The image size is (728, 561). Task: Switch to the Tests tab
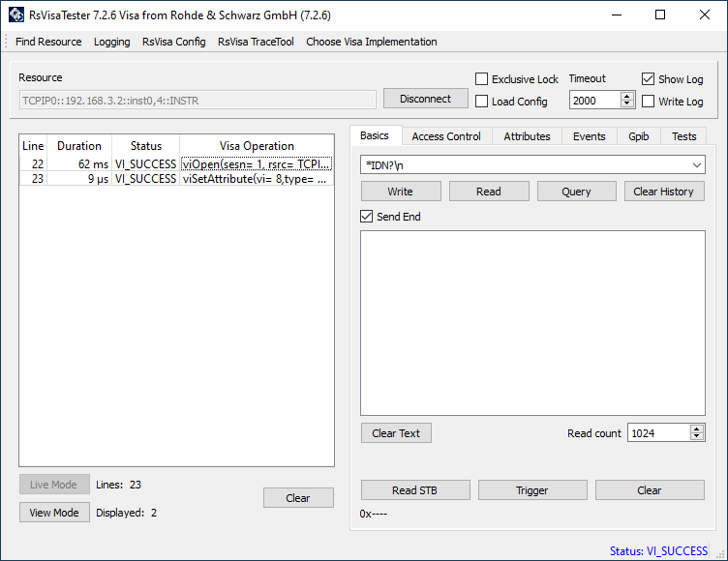pyautogui.click(x=683, y=136)
